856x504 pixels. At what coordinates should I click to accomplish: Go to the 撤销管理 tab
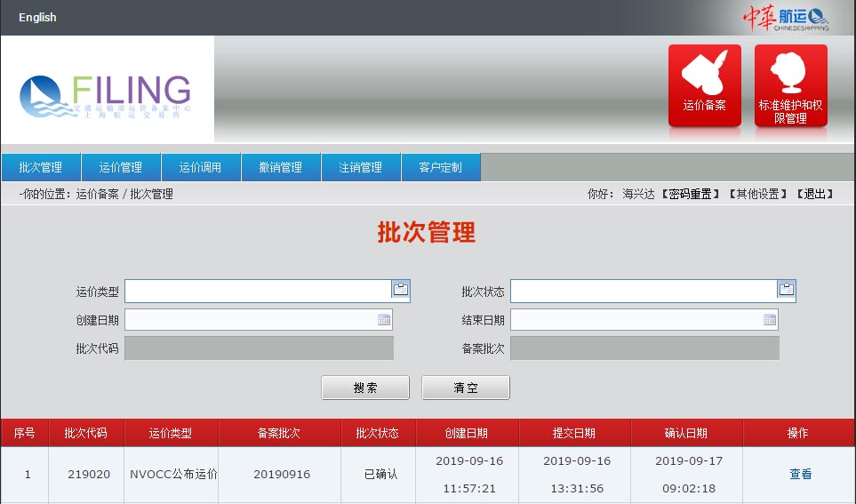pyautogui.click(x=281, y=167)
